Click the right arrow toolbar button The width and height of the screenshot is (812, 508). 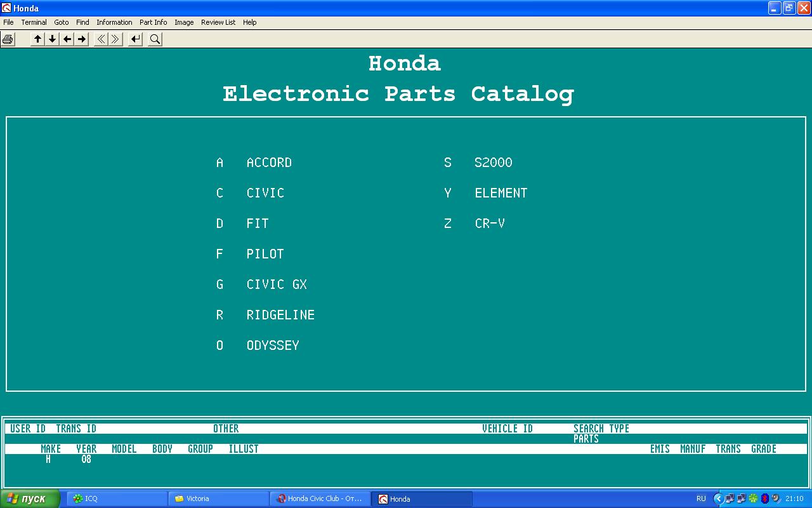(82, 39)
